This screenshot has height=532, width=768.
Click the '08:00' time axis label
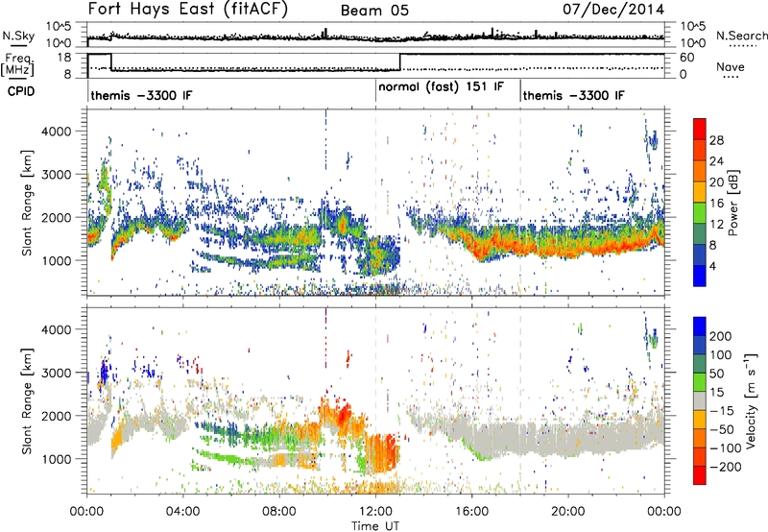coord(279,512)
